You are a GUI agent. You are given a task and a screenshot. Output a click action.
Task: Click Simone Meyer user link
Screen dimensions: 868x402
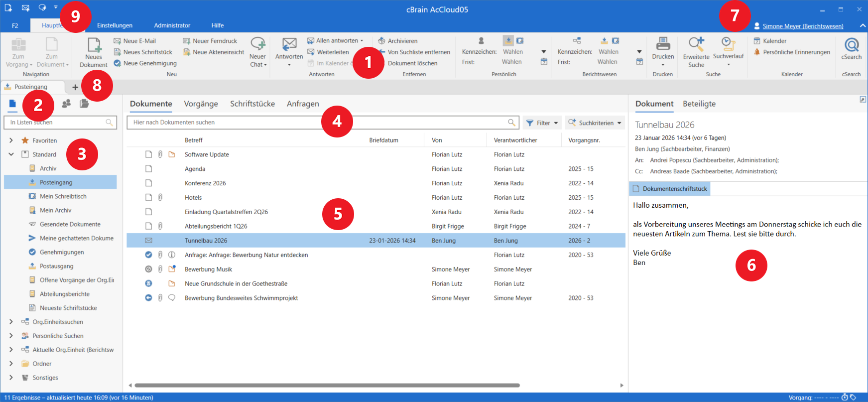tap(803, 26)
